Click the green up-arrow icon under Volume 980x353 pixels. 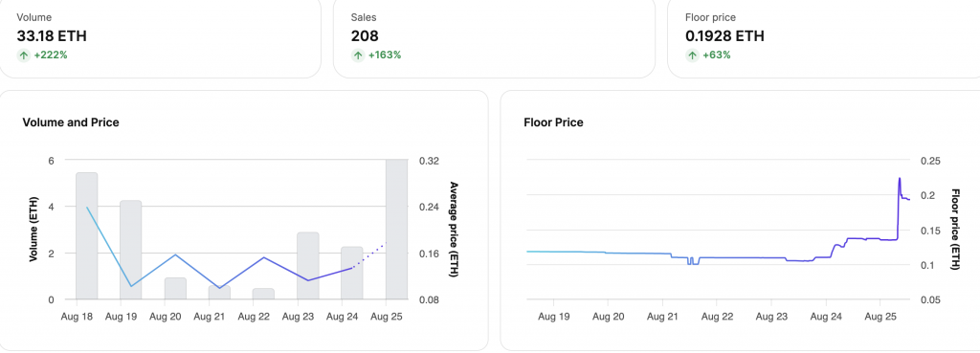(23, 55)
